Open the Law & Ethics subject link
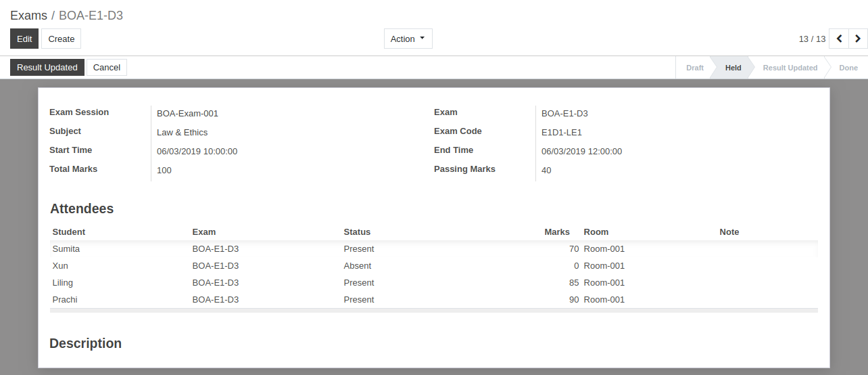This screenshot has height=375, width=868. (x=182, y=133)
